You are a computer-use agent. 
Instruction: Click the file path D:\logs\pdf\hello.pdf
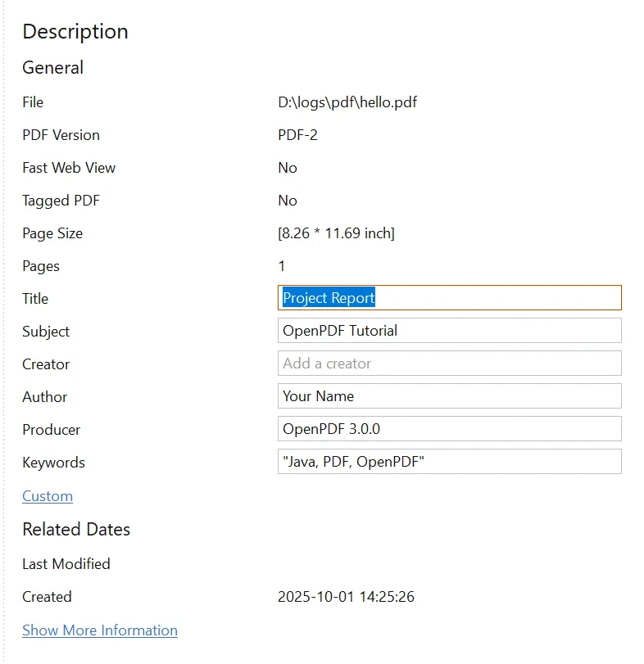(x=347, y=102)
